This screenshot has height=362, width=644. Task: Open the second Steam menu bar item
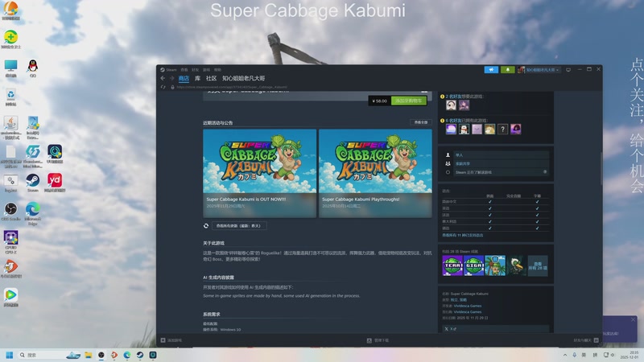(184, 70)
